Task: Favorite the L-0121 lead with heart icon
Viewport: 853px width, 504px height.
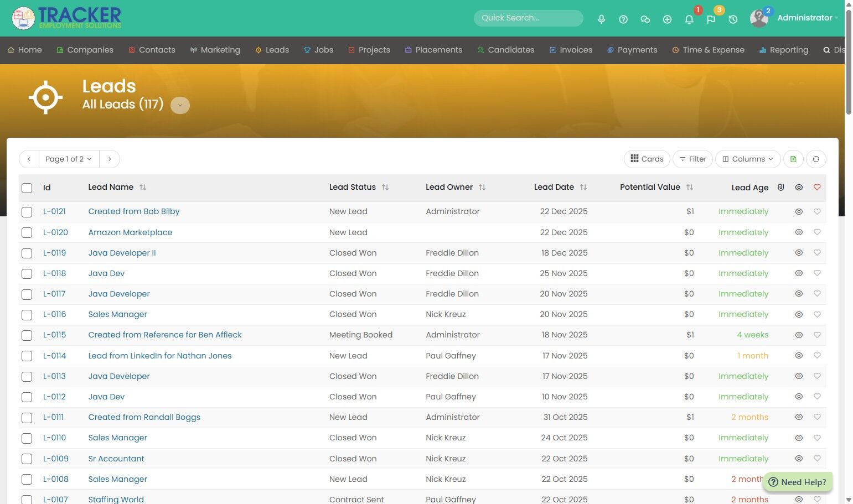Action: 817,211
